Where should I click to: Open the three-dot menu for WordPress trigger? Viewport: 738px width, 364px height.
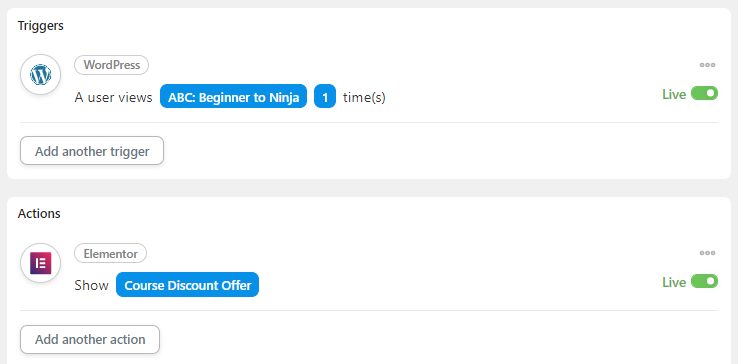[707, 65]
